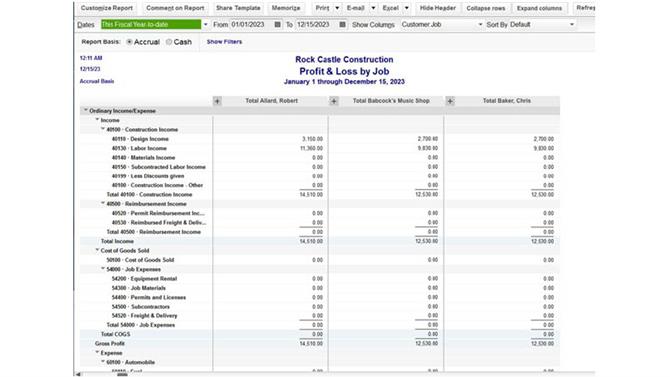Screen dimensions: 670x377
Task: Click Profit & Loss by Job title
Action: [344, 71]
